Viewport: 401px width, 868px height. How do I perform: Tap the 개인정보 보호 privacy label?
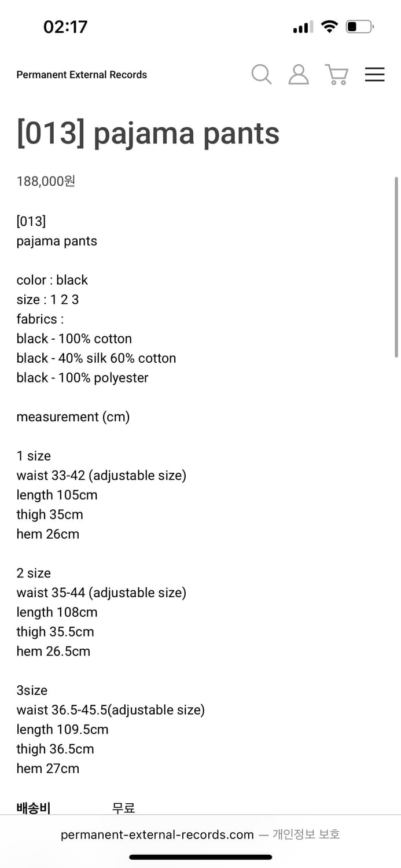(x=306, y=834)
